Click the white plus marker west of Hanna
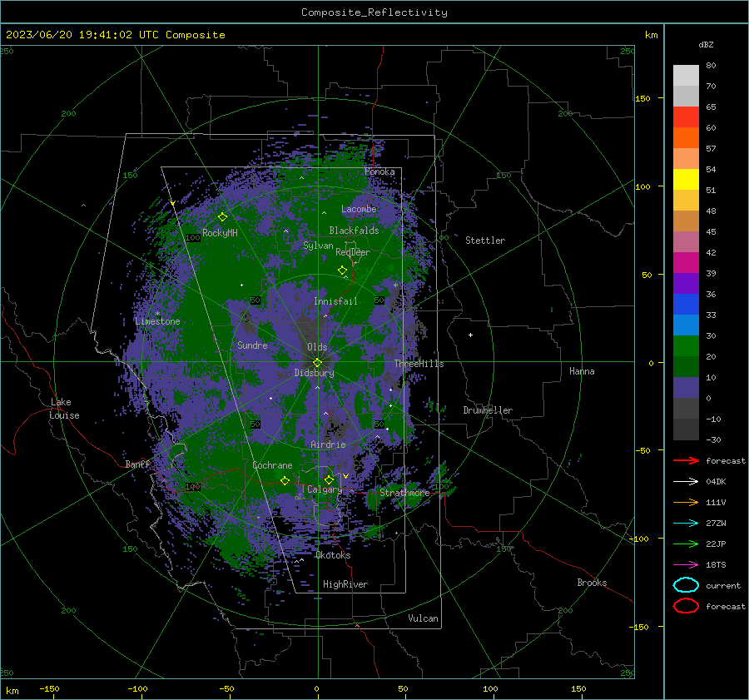The image size is (749, 700). [470, 335]
